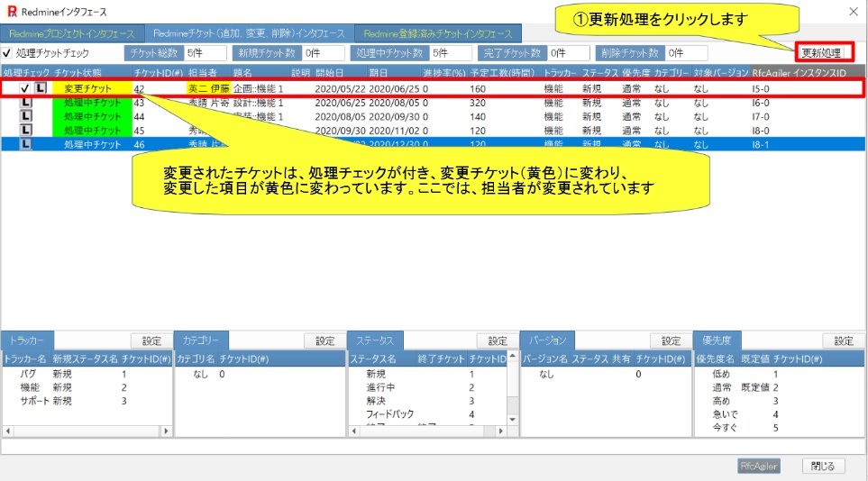Image resolution: width=868 pixels, height=481 pixels.
Task: Click 設定 button in ステータス panel
Action: point(498,341)
